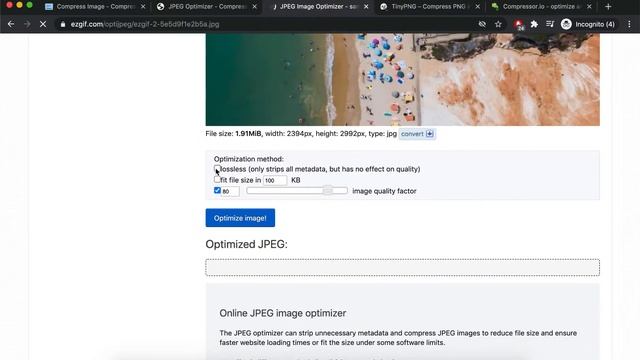Click the empty Optimized JPEG output box
This screenshot has height=360, width=640.
tap(402, 268)
